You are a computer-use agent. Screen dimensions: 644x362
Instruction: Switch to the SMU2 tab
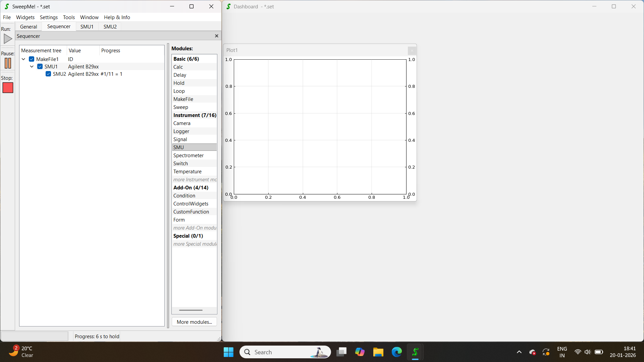(110, 26)
